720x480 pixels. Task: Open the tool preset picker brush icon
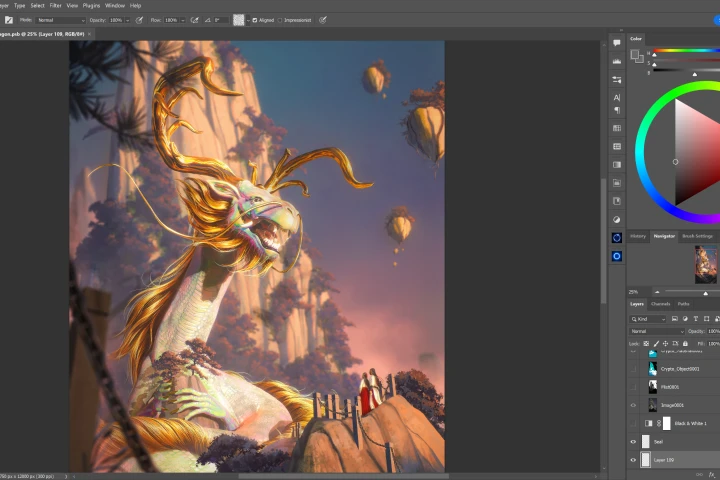pyautogui.click(x=9, y=20)
